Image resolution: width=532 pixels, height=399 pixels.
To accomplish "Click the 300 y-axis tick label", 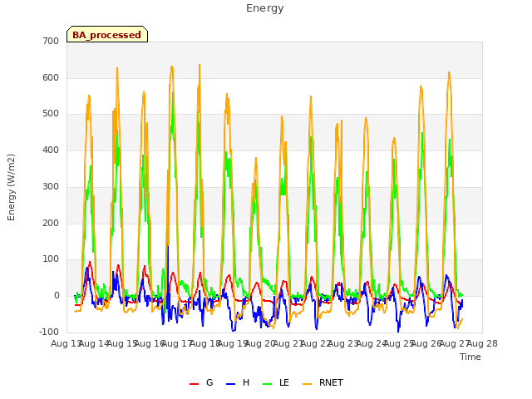I will (x=51, y=186).
